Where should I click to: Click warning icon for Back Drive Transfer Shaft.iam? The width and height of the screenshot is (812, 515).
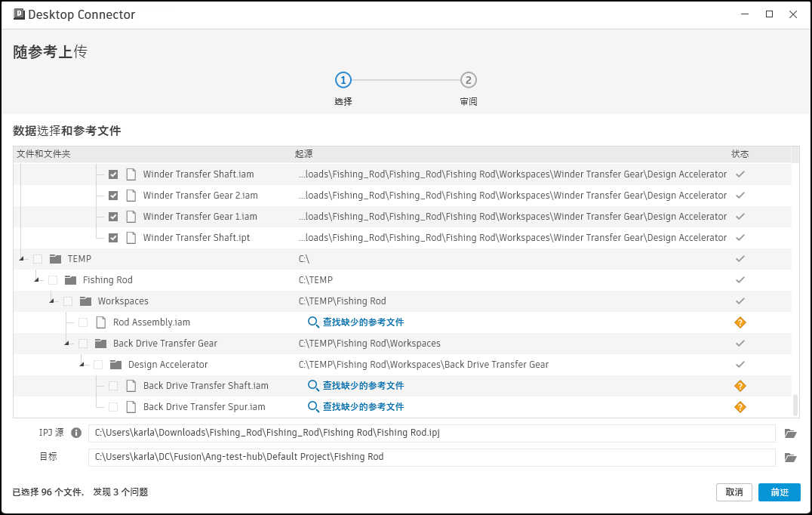coord(740,386)
